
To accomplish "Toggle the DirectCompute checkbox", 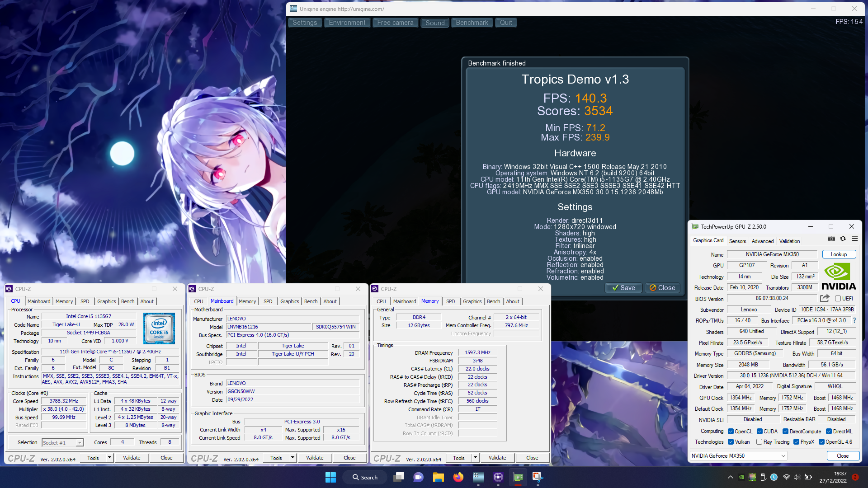I will pos(785,432).
